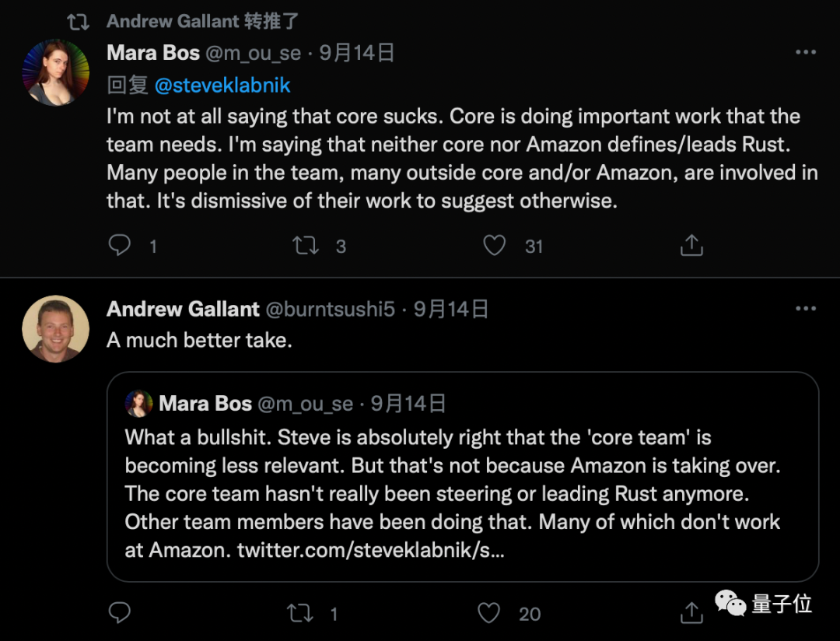
Task: Like the tweet with 31 likes
Action: (x=495, y=246)
